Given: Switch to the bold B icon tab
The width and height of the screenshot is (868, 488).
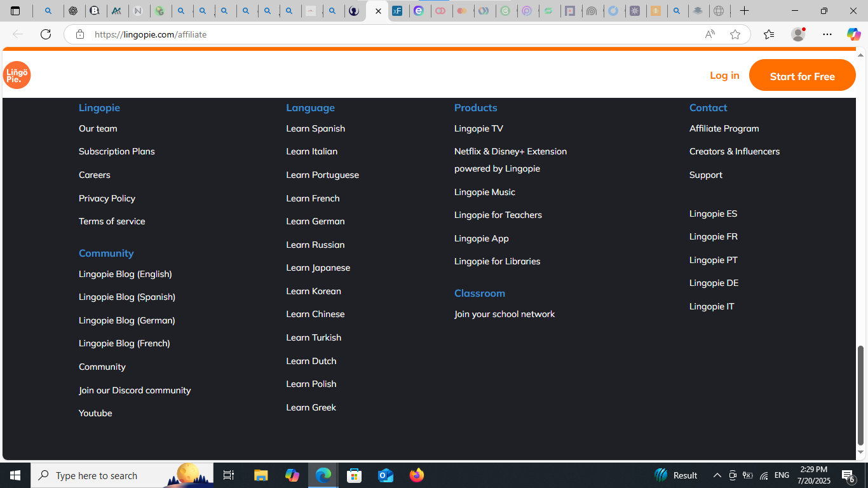Looking at the screenshot, I should [x=95, y=11].
